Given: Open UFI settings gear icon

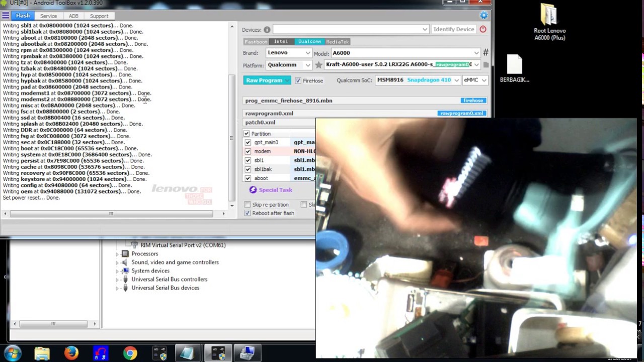Looking at the screenshot, I should pyautogui.click(x=484, y=16).
